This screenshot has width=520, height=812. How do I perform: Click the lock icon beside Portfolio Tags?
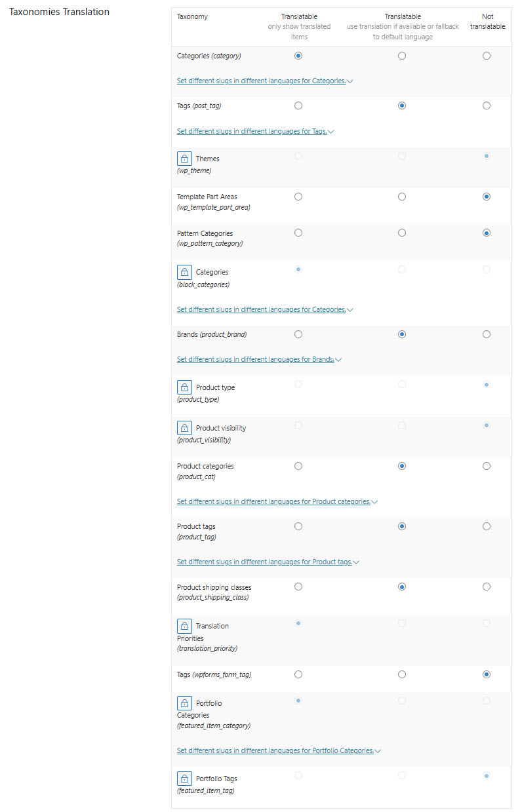pos(184,779)
